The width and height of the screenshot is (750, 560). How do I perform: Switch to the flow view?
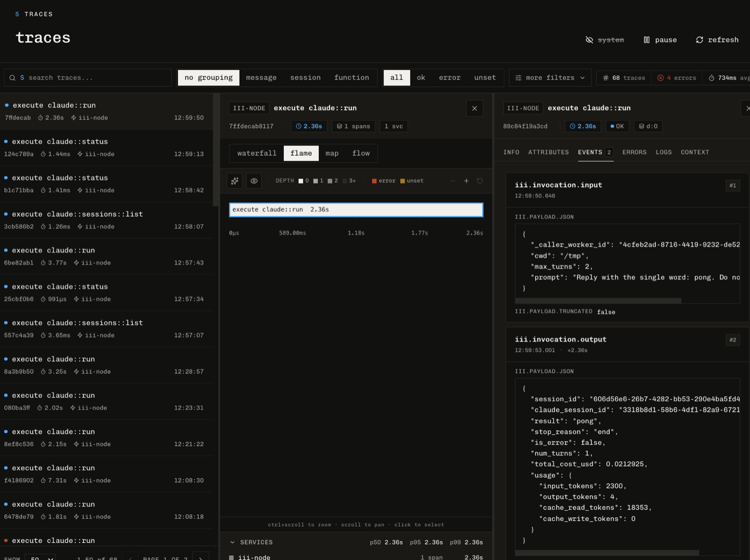pyautogui.click(x=361, y=153)
